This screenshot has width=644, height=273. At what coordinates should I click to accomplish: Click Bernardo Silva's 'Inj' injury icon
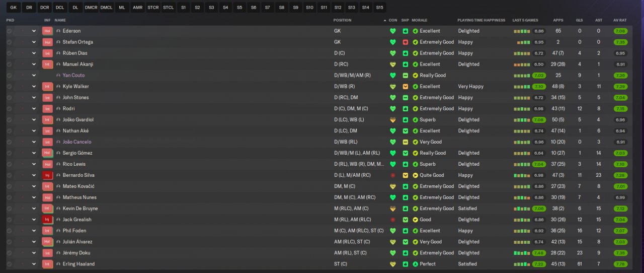[47, 175]
